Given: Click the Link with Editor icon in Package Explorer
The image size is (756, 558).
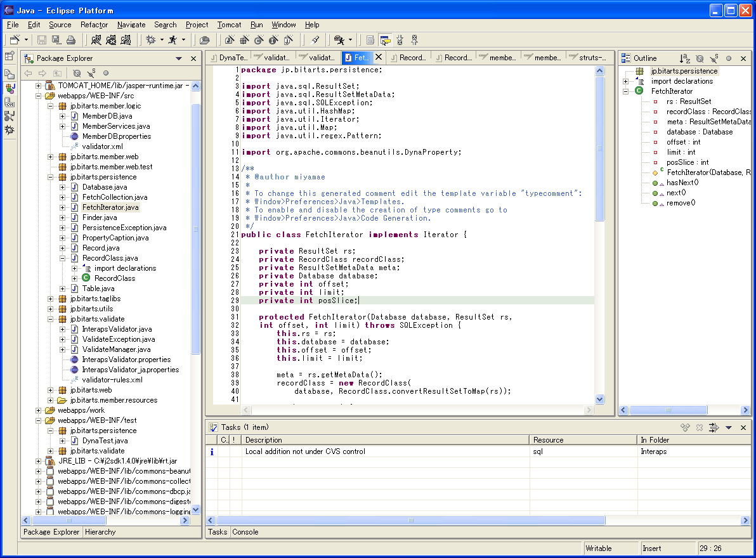Looking at the screenshot, I should [x=107, y=74].
